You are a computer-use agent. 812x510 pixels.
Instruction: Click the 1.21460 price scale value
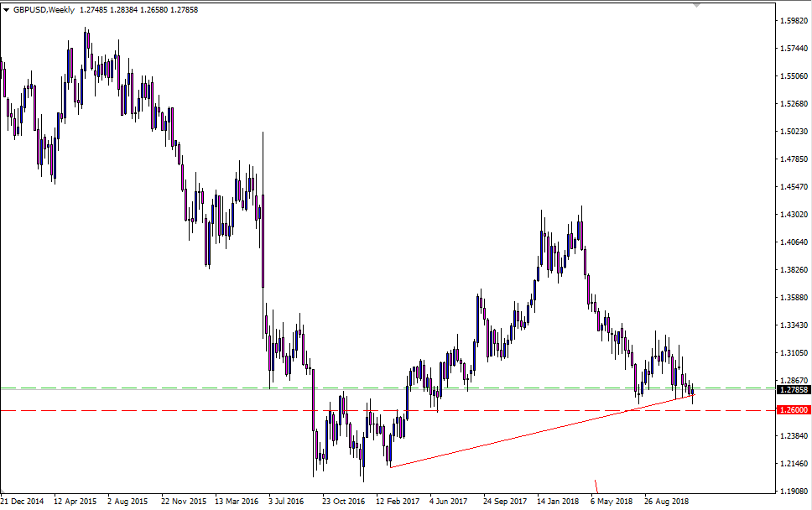(794, 463)
